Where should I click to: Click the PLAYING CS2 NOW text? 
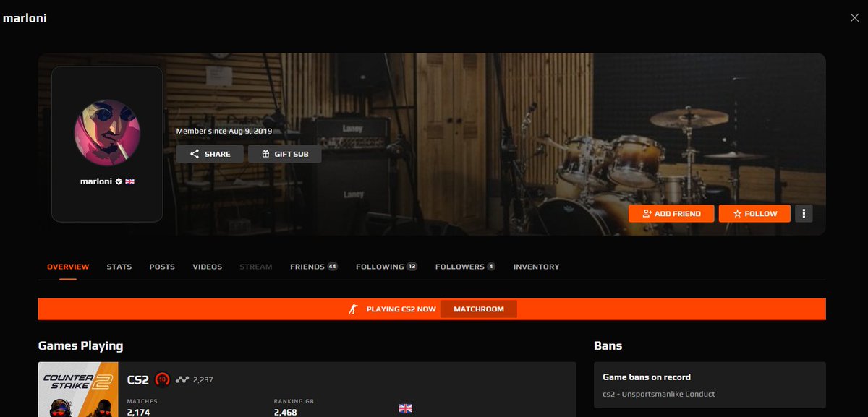pos(401,309)
